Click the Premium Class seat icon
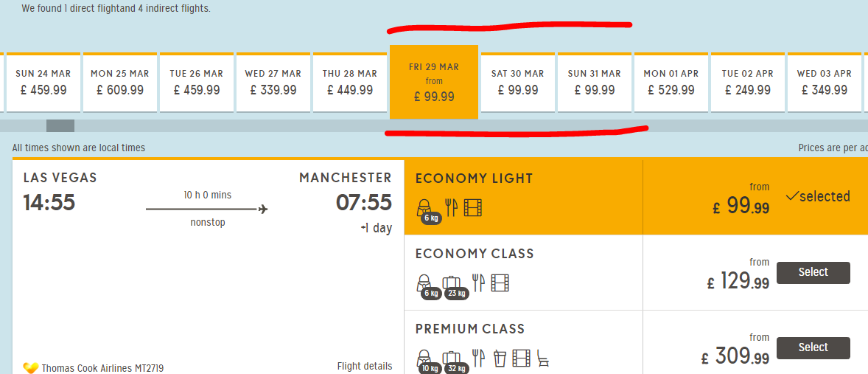Image resolution: width=868 pixels, height=374 pixels. [x=542, y=359]
